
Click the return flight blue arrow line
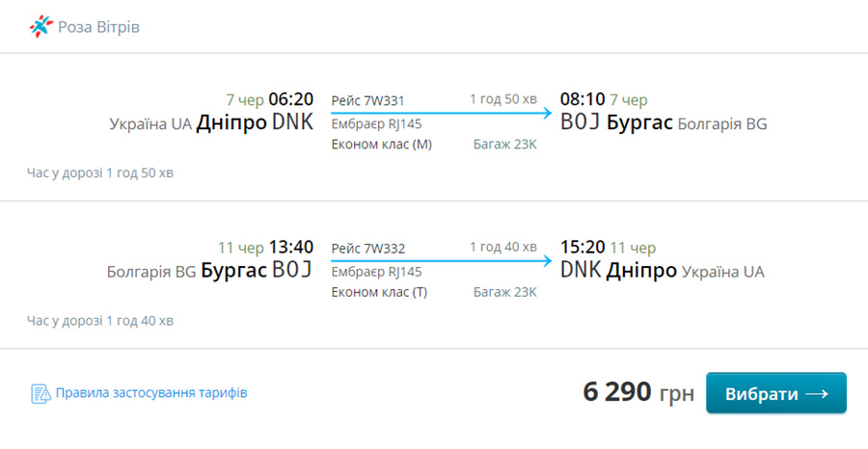pos(441,261)
